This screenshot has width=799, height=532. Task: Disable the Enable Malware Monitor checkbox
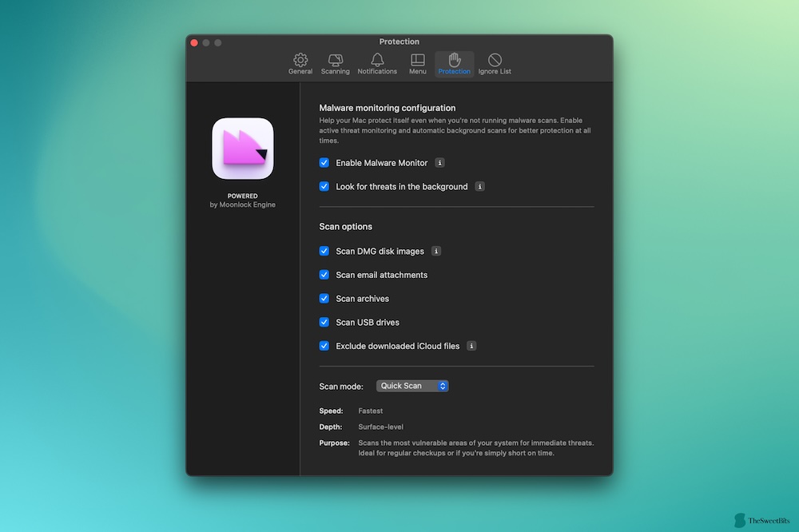click(324, 163)
